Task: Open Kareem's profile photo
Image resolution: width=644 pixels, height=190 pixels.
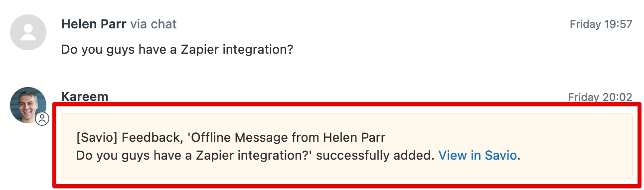Action: click(x=28, y=105)
